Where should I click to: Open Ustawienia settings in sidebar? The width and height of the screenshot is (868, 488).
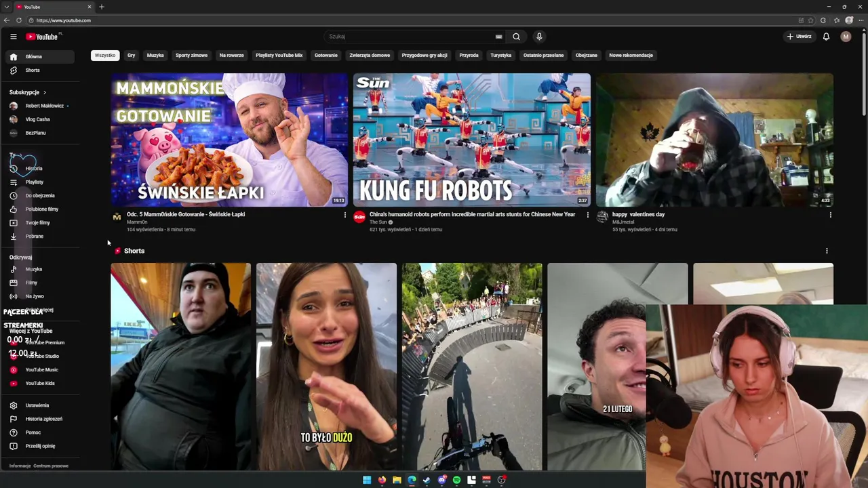(41, 405)
